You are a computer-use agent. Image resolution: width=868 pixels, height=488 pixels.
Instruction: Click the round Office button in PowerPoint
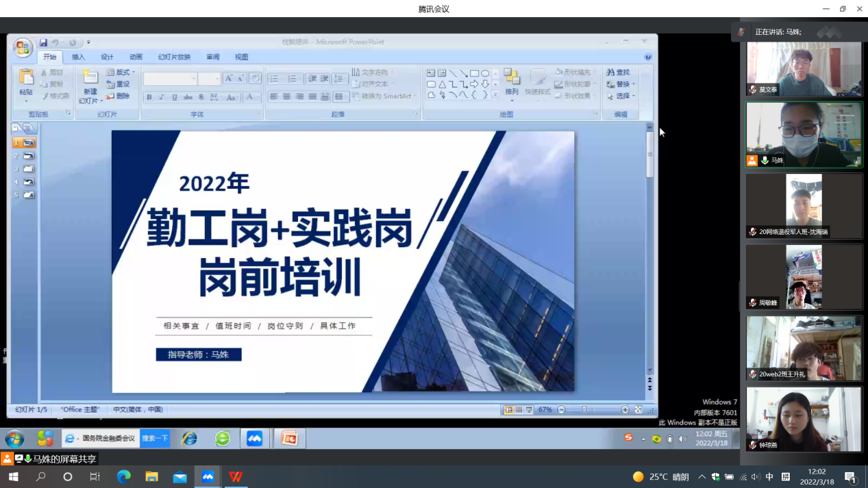tap(23, 47)
